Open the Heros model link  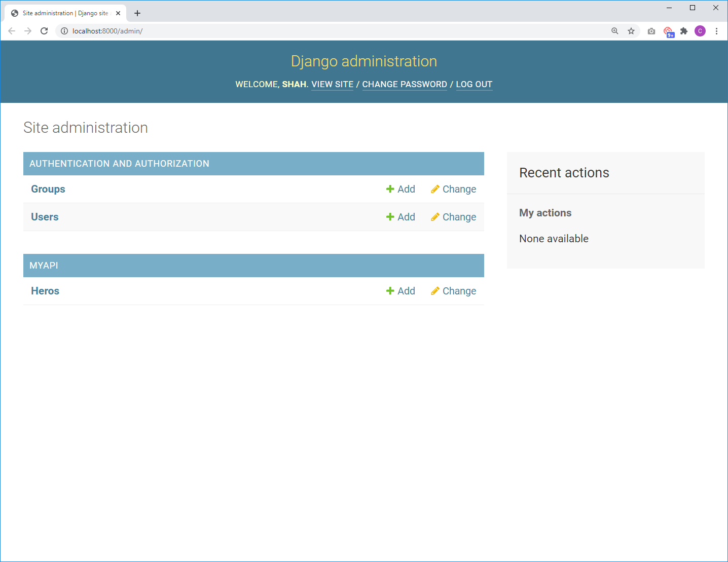(45, 291)
